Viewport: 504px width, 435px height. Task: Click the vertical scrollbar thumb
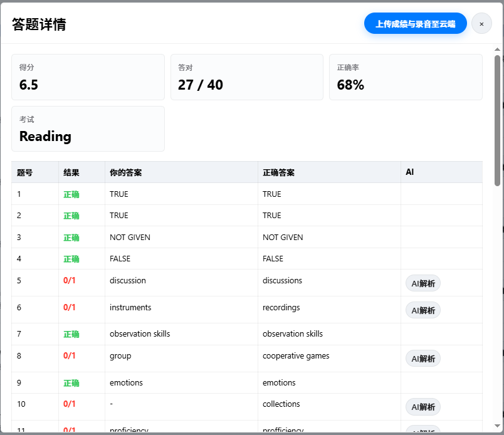point(497,120)
